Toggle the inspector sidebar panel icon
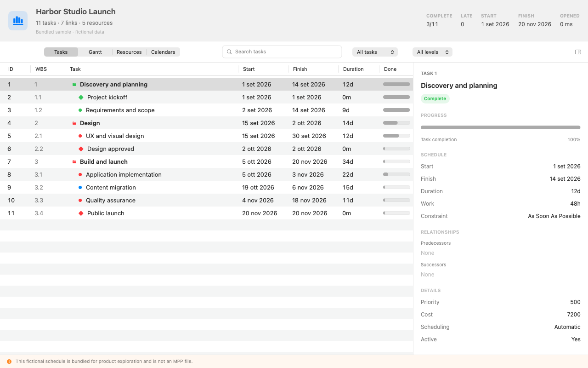This screenshot has height=368, width=588. (x=578, y=52)
